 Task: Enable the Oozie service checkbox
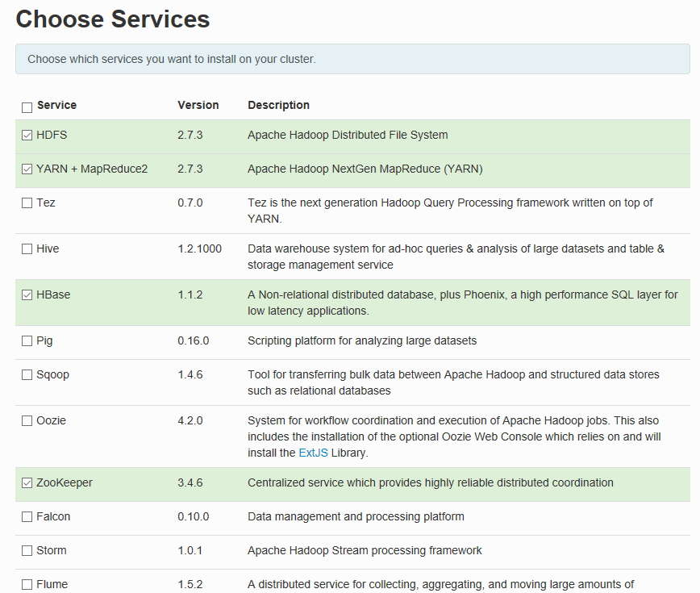point(27,421)
